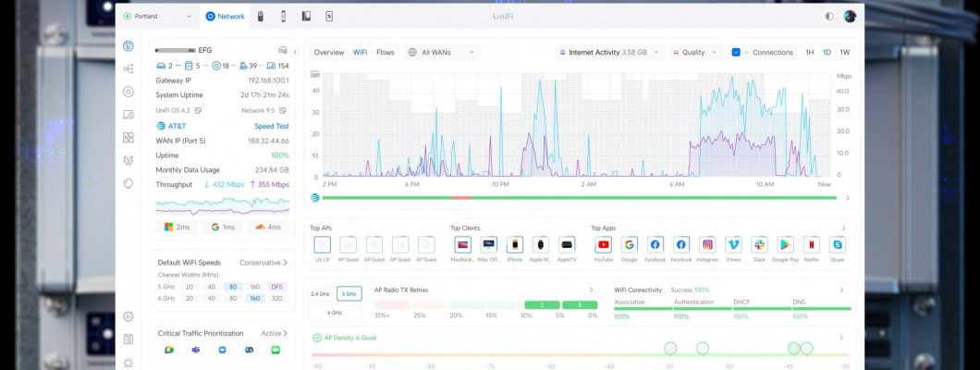Collapse the gateway panel with its arrow
980x370 pixels.
(296, 53)
